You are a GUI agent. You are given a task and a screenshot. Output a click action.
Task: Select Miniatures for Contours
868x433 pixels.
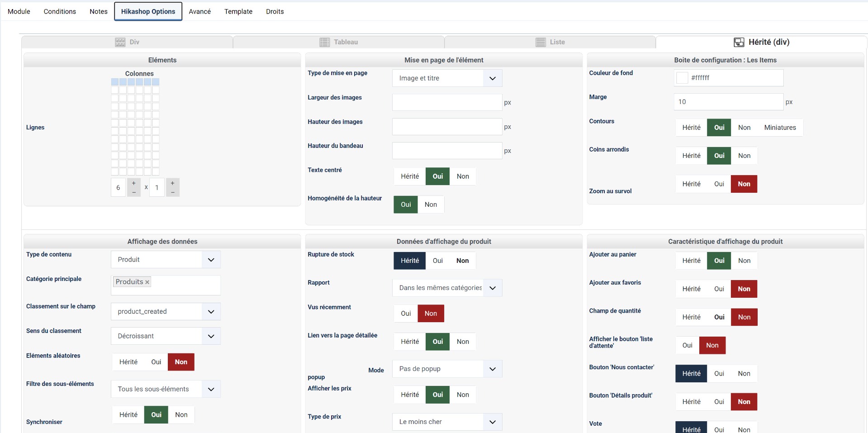tap(780, 128)
